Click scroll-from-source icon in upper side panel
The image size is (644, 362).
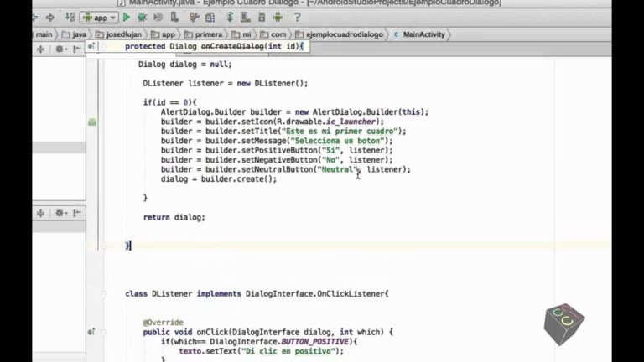pyautogui.click(x=40, y=49)
